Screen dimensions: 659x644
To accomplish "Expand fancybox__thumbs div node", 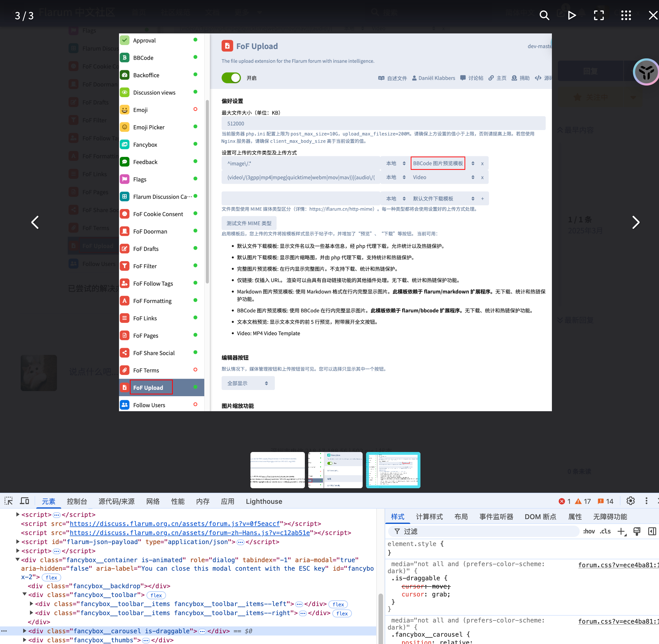I will (25, 639).
